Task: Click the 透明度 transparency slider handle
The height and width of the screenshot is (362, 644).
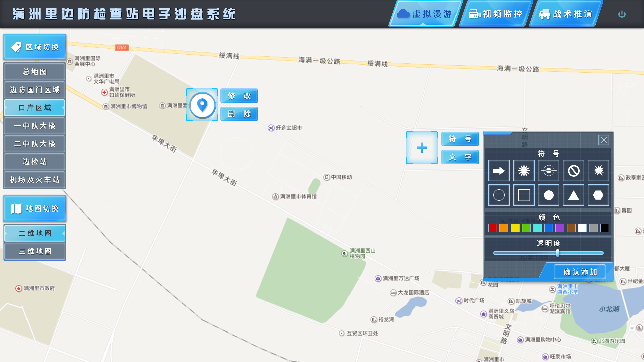Action: (558, 253)
